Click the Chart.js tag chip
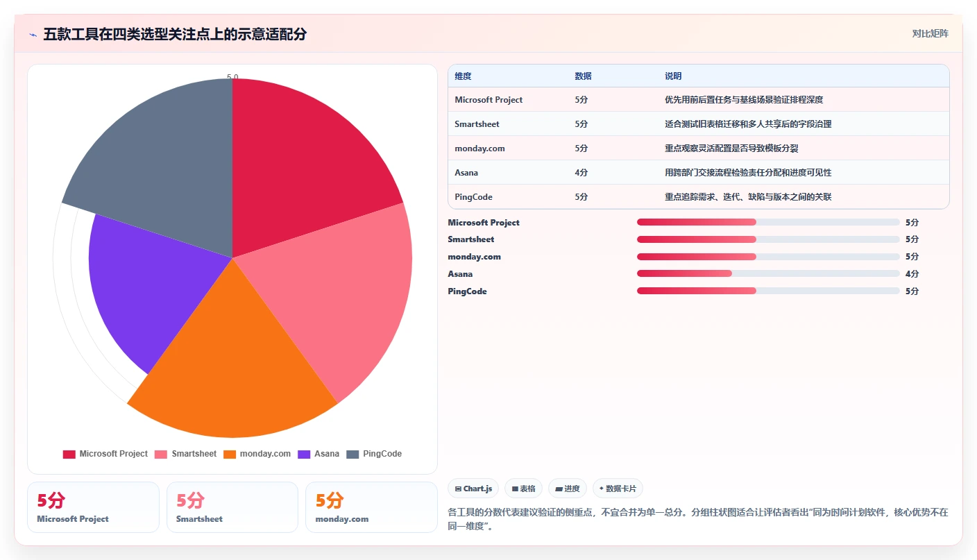Image resolution: width=977 pixels, height=560 pixels. coord(473,489)
